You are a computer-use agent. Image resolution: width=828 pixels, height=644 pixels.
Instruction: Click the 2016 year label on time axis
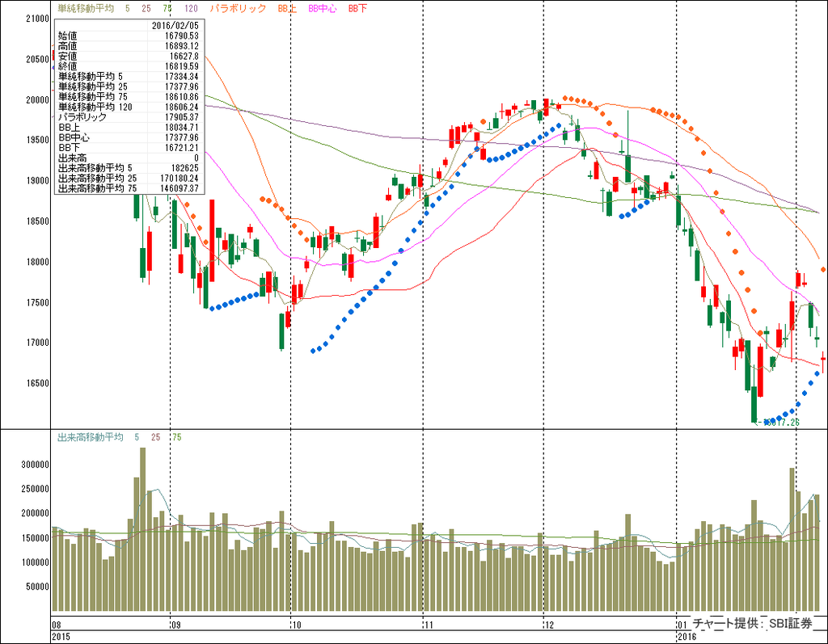coord(687,636)
